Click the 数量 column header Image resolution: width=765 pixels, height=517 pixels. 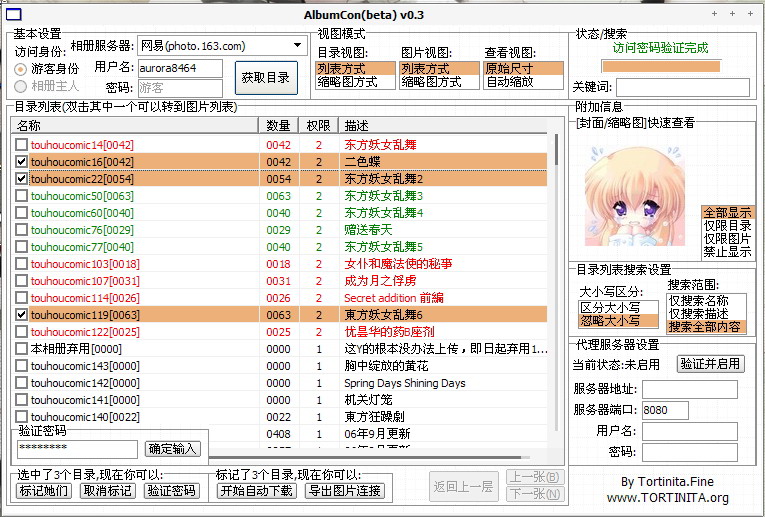point(279,126)
